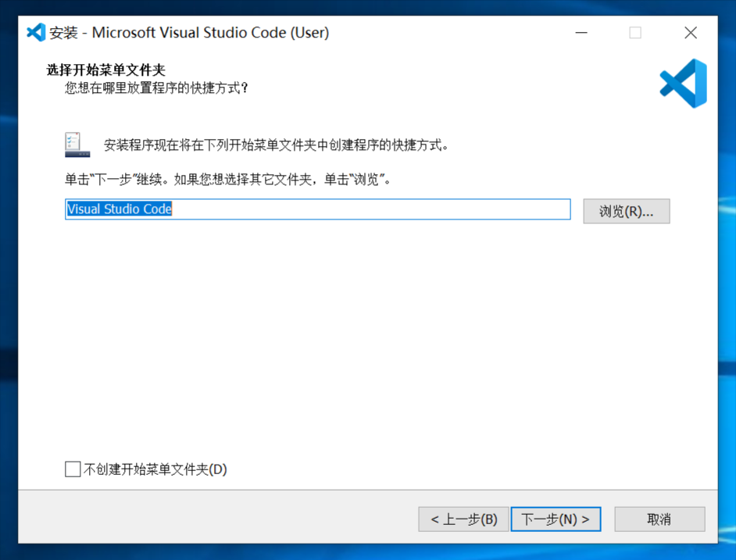The width and height of the screenshot is (736, 560).
Task: Enable 不创建开始菜单文件夹(D) checkbox
Action: point(73,469)
